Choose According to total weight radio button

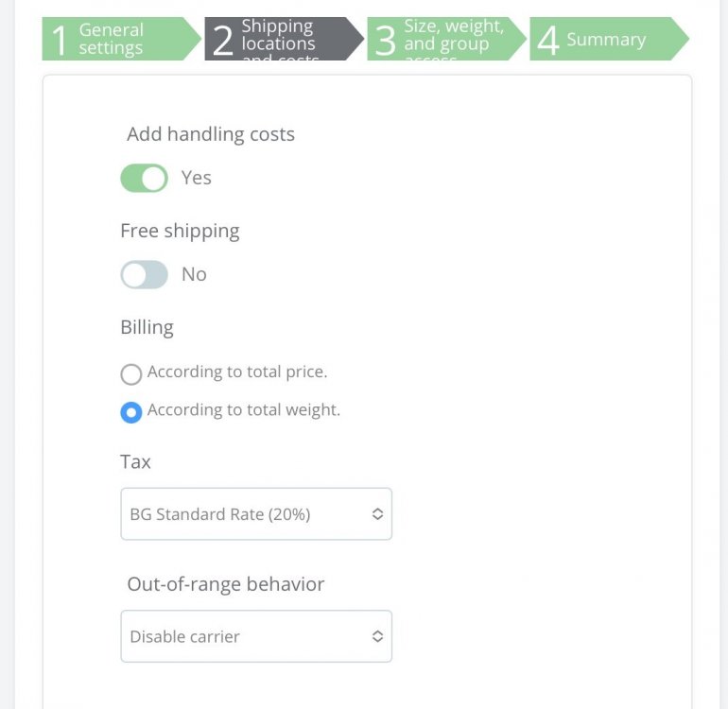pos(131,412)
